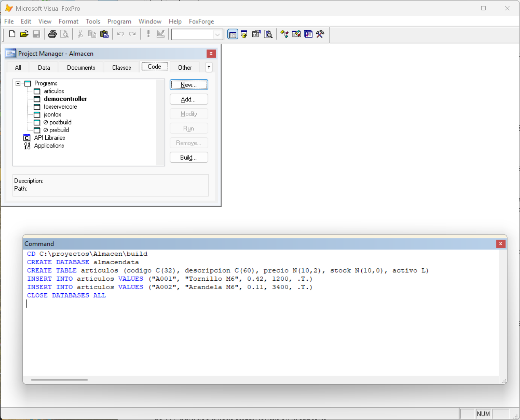Select the Applications node
This screenshot has width=520, height=420.
click(49, 146)
